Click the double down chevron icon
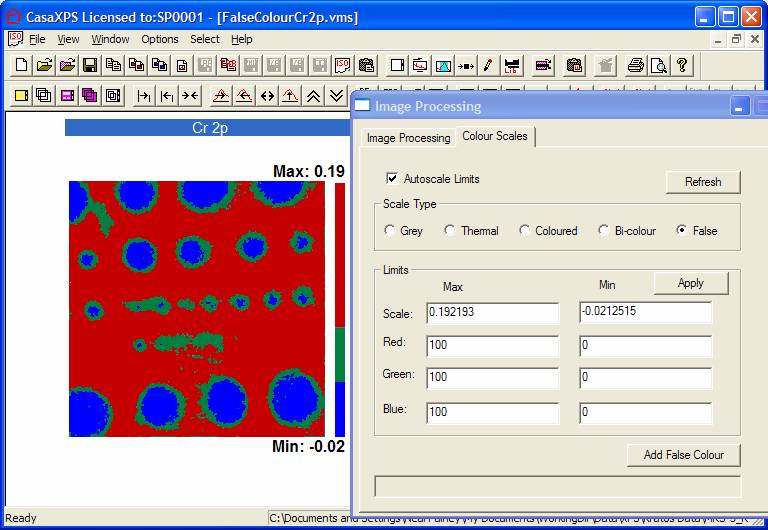 (337, 96)
